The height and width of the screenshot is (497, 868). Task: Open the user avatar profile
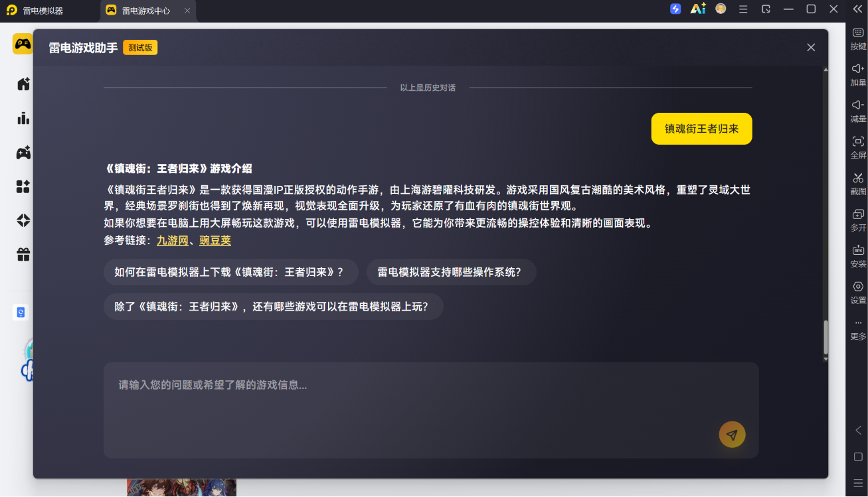[x=721, y=9]
